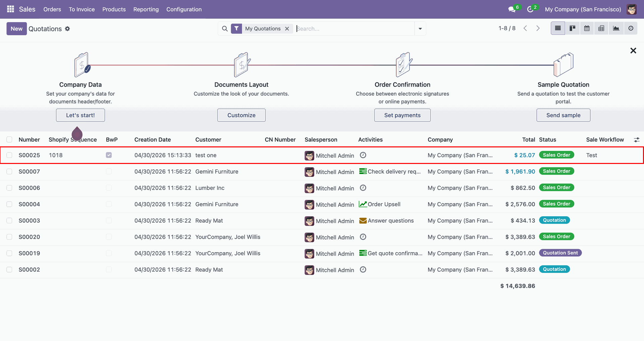
Task: Click activity clock icon for S00006
Action: [x=363, y=188]
